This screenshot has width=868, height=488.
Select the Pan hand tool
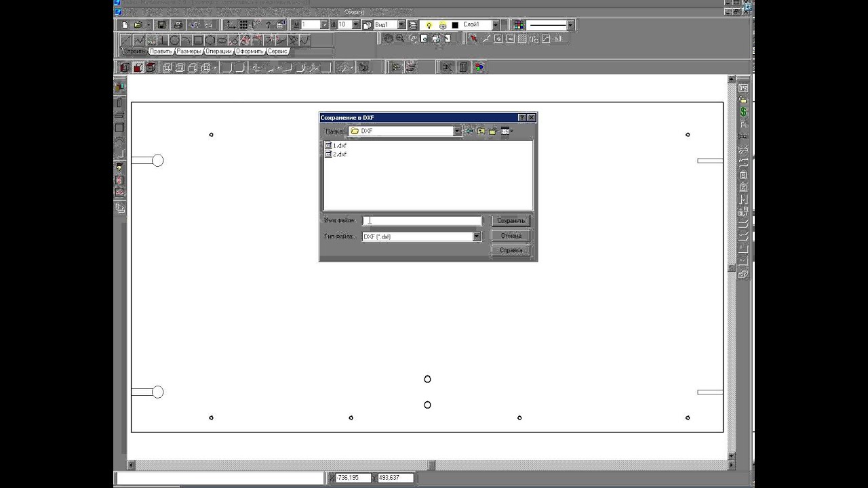coord(389,39)
